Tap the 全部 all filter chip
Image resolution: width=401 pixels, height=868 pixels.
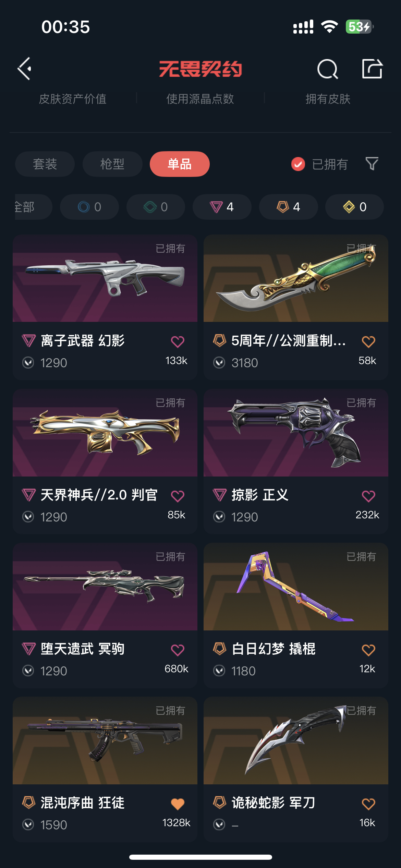pos(33,207)
